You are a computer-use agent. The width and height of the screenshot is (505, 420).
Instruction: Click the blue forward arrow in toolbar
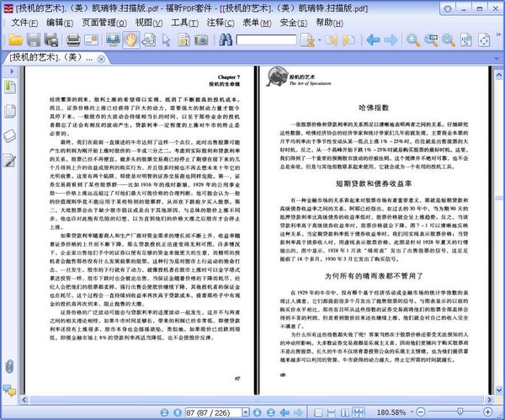pos(391,40)
